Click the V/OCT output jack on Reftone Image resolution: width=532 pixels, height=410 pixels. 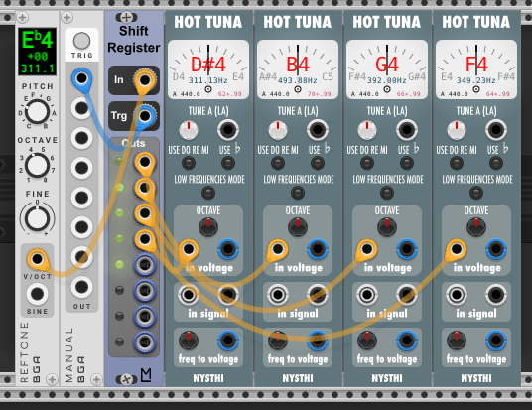coord(37,259)
